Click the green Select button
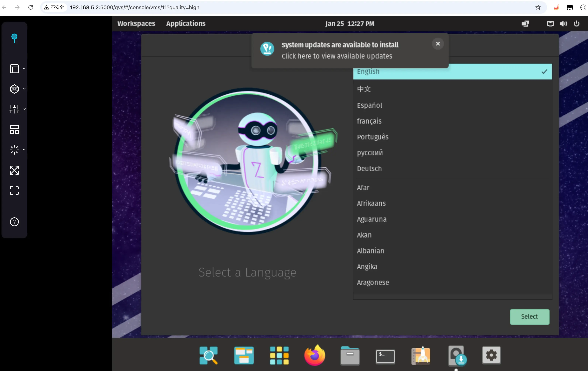Image resolution: width=588 pixels, height=371 pixels. click(x=529, y=317)
